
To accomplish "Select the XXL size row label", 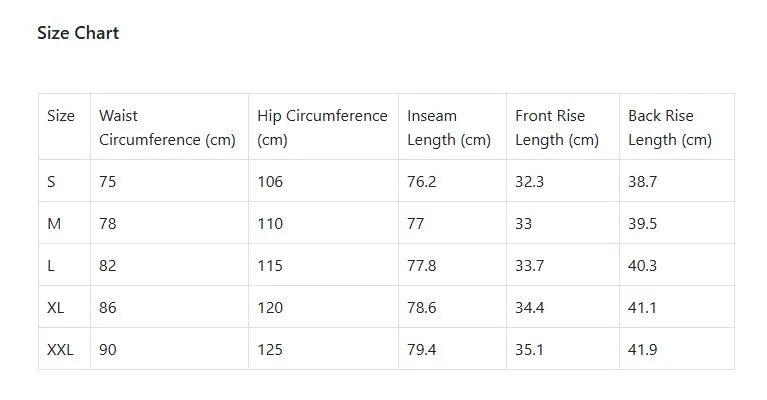I will [x=61, y=350].
